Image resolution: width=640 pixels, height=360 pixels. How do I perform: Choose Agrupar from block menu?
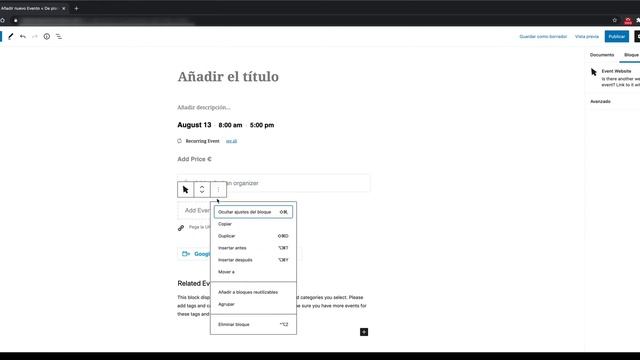[253, 304]
